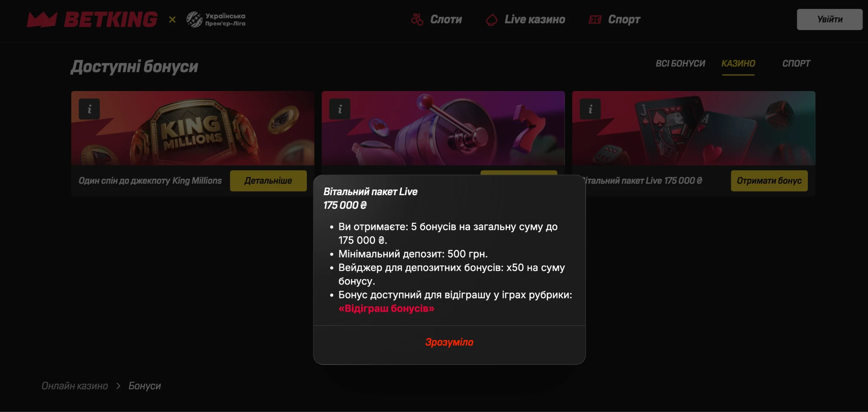Image resolution: width=868 pixels, height=412 pixels.
Task: Click Детальніше on King Millions card
Action: [x=268, y=181]
